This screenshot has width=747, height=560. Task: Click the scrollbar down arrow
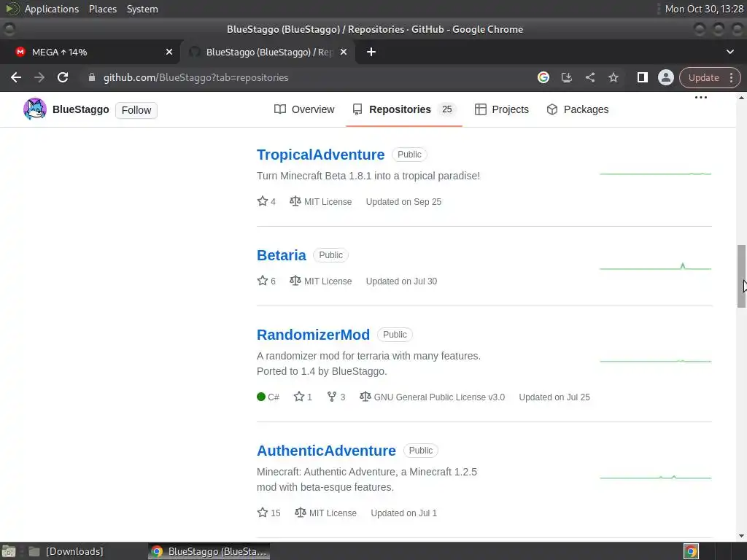point(741,536)
